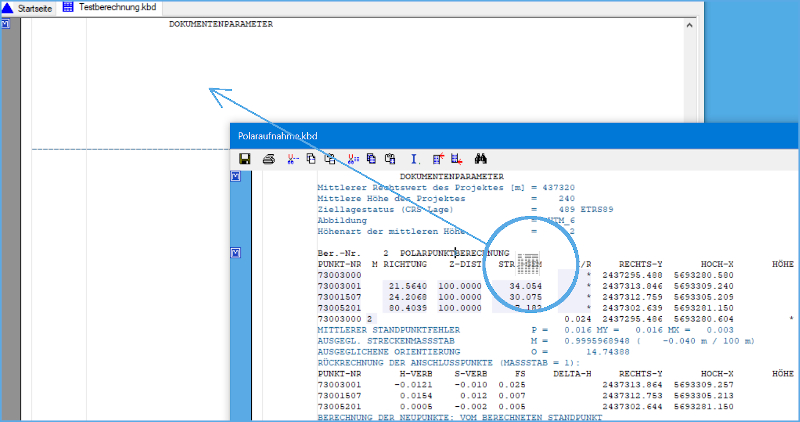Click the binoculars Search icon
Screen dimensions: 800x422
pyautogui.click(x=480, y=158)
